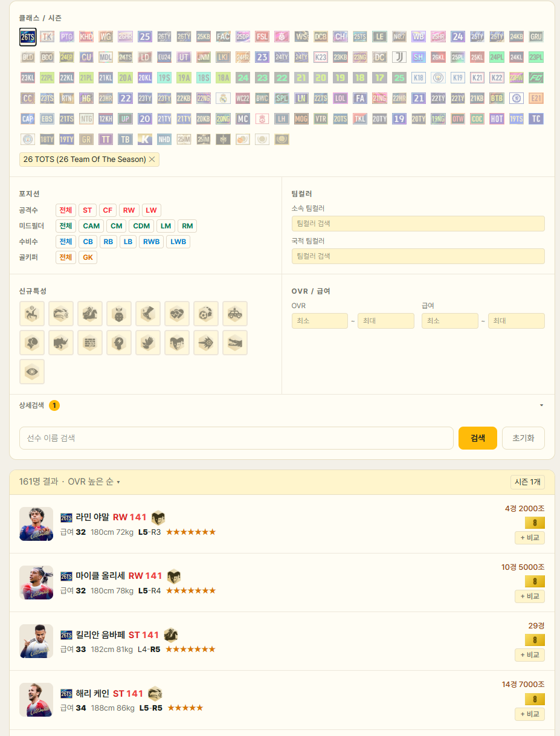The height and width of the screenshot is (736, 560).
Task: Select the FSL season icon
Action: (x=262, y=36)
